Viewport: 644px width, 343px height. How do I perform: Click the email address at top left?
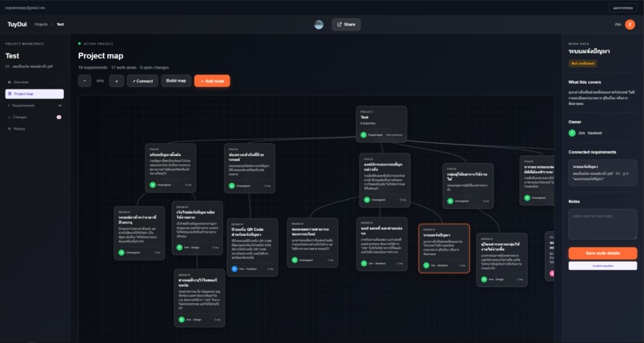25,8
